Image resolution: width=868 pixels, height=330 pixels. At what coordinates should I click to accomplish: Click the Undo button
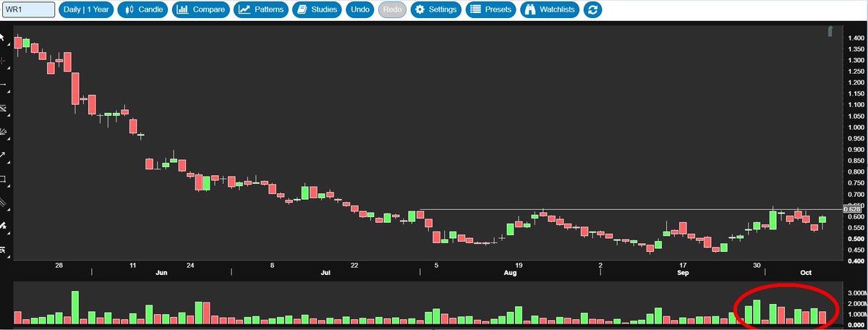[360, 10]
